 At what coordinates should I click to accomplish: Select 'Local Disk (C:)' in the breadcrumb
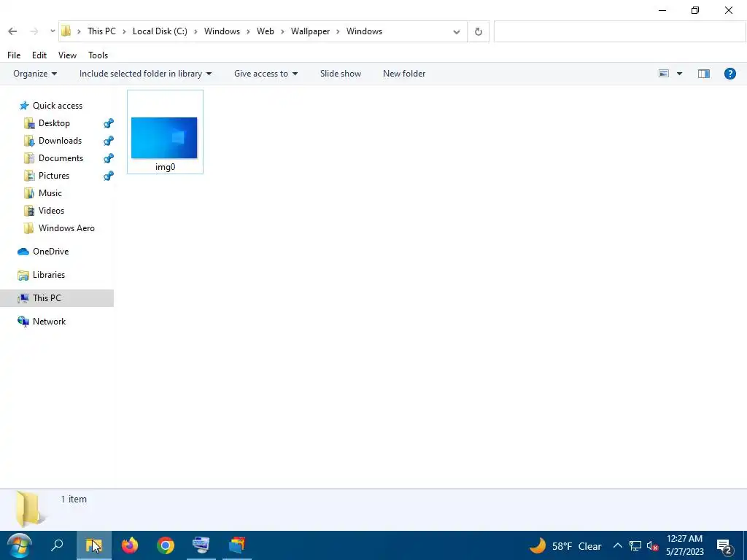[160, 31]
